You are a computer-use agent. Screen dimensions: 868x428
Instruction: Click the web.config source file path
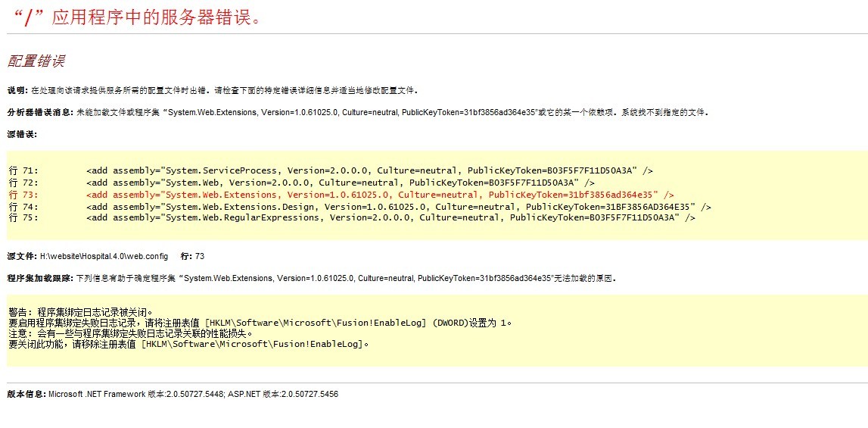click(109, 256)
